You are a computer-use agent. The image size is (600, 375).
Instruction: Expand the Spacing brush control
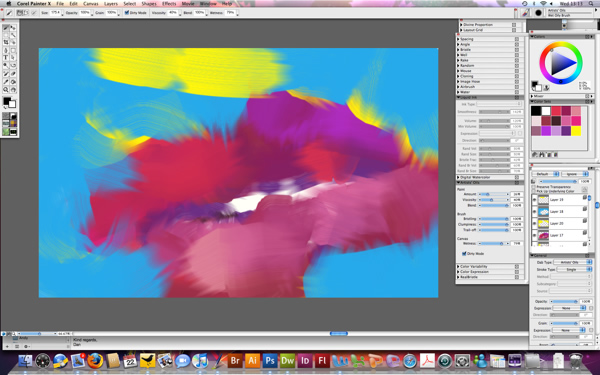458,39
